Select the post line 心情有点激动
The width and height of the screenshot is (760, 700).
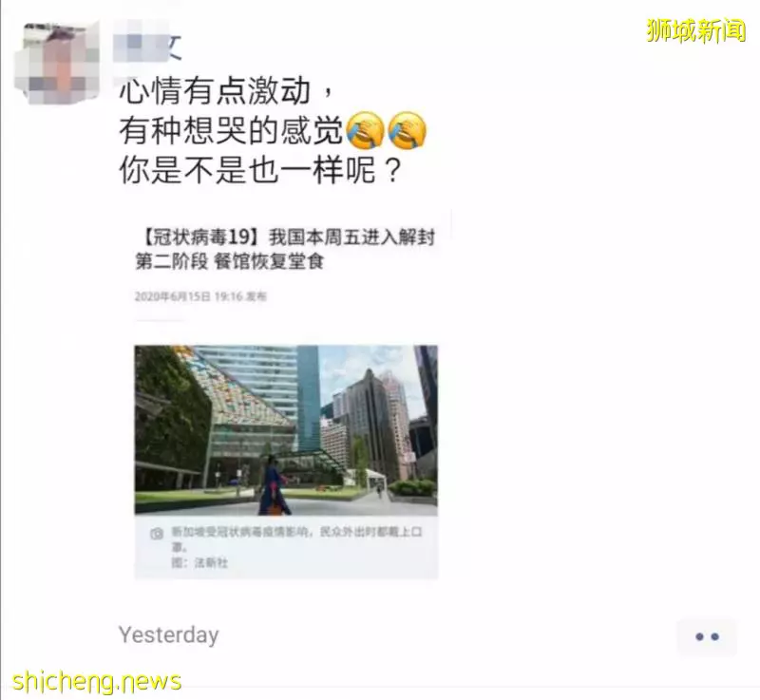[x=226, y=90]
